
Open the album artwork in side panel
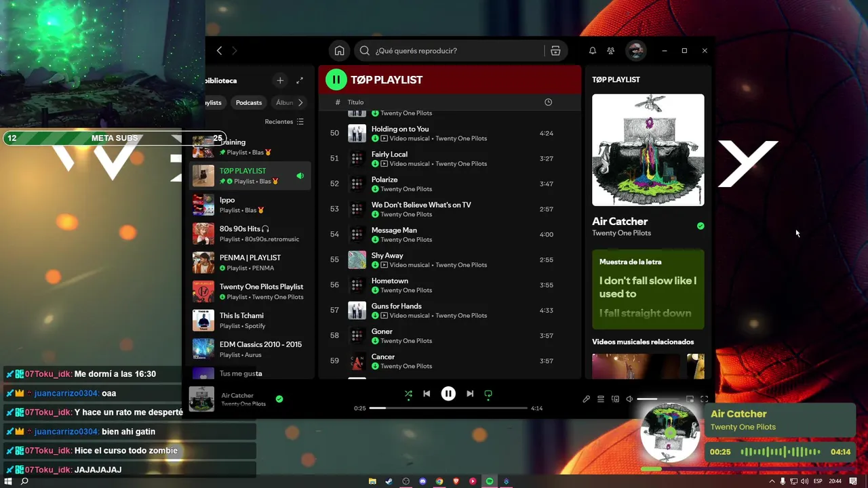click(x=648, y=150)
